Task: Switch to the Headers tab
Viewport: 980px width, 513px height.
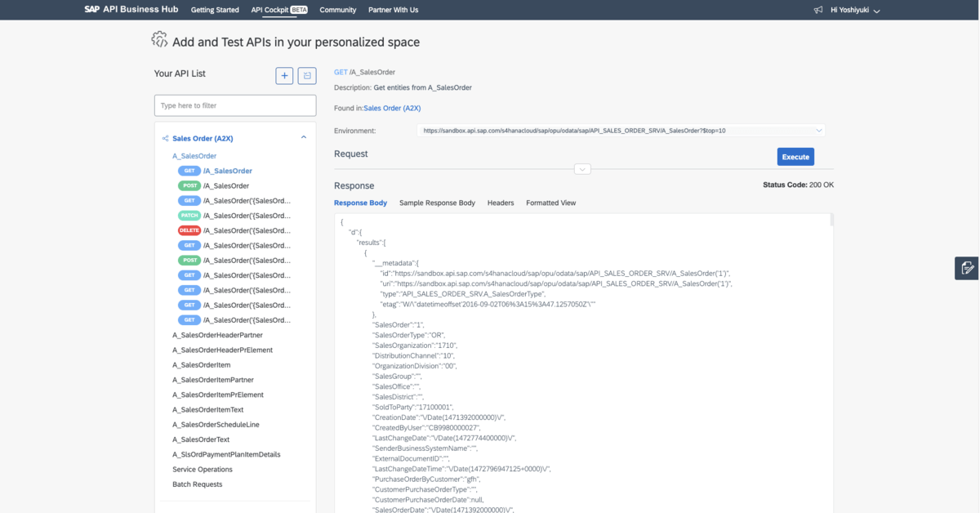Action: pyautogui.click(x=501, y=203)
